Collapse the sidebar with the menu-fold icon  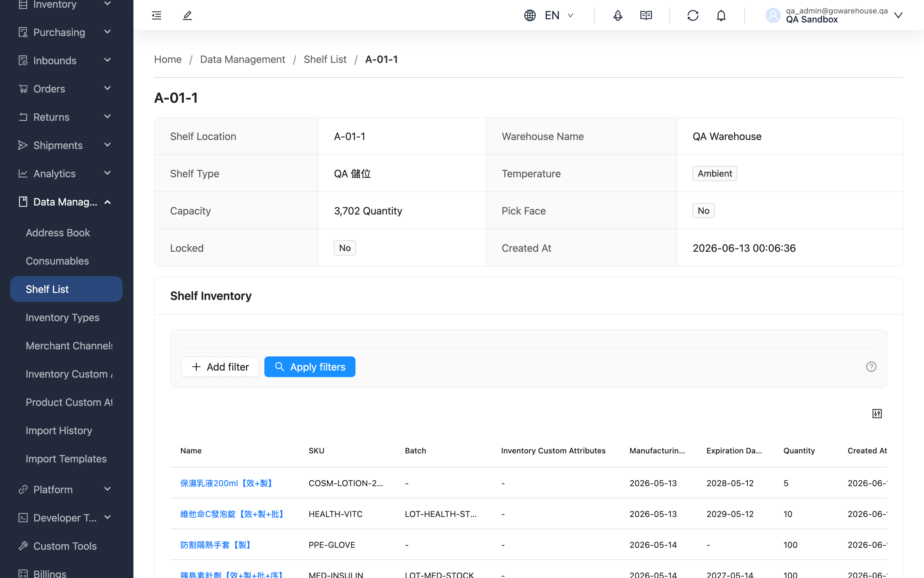pos(157,15)
